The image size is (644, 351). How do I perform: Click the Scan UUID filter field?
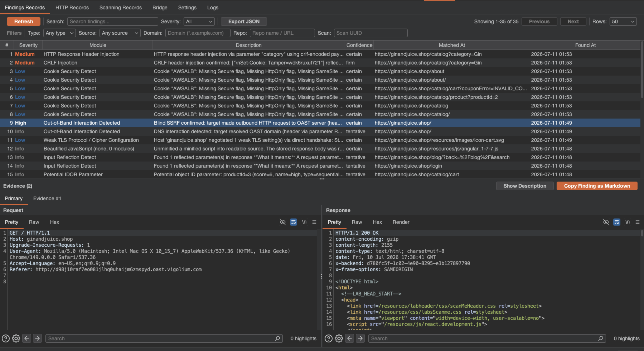(371, 33)
